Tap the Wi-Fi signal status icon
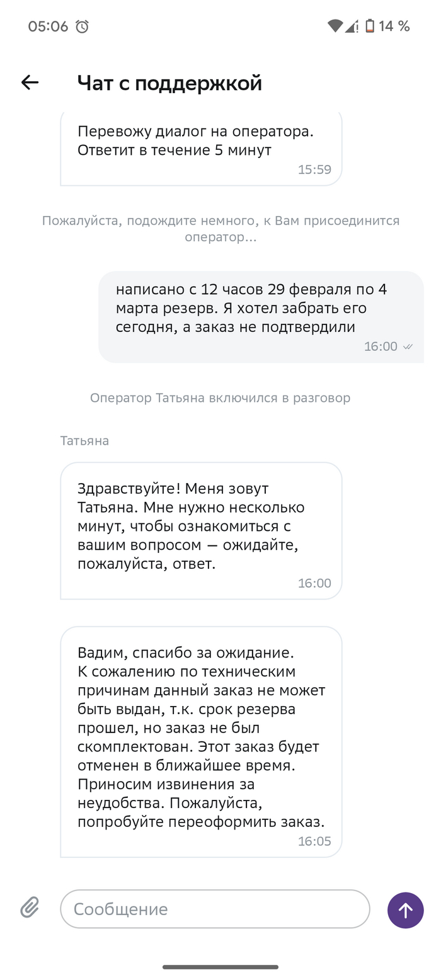 tap(335, 26)
